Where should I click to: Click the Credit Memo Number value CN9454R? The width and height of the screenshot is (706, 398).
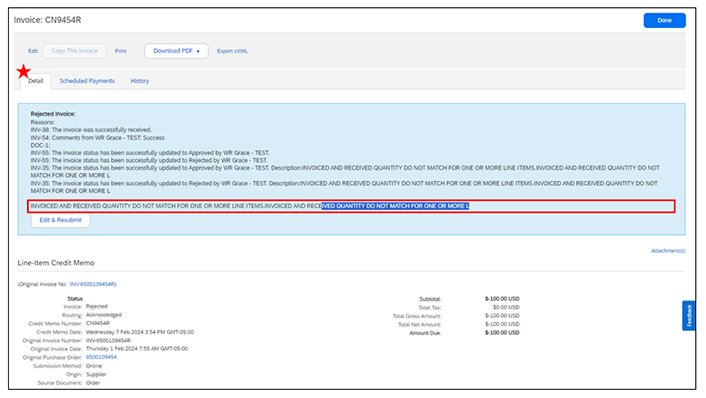98,323
